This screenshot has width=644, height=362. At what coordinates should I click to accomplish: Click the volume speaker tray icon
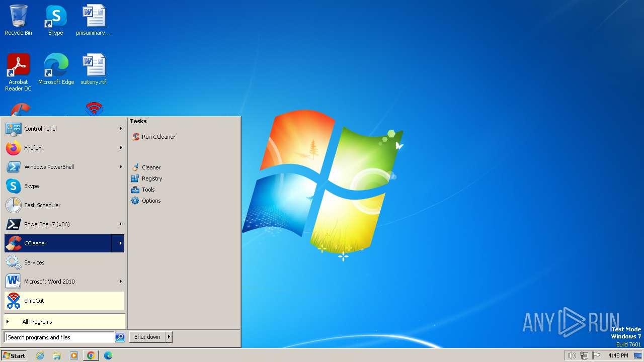click(572, 355)
